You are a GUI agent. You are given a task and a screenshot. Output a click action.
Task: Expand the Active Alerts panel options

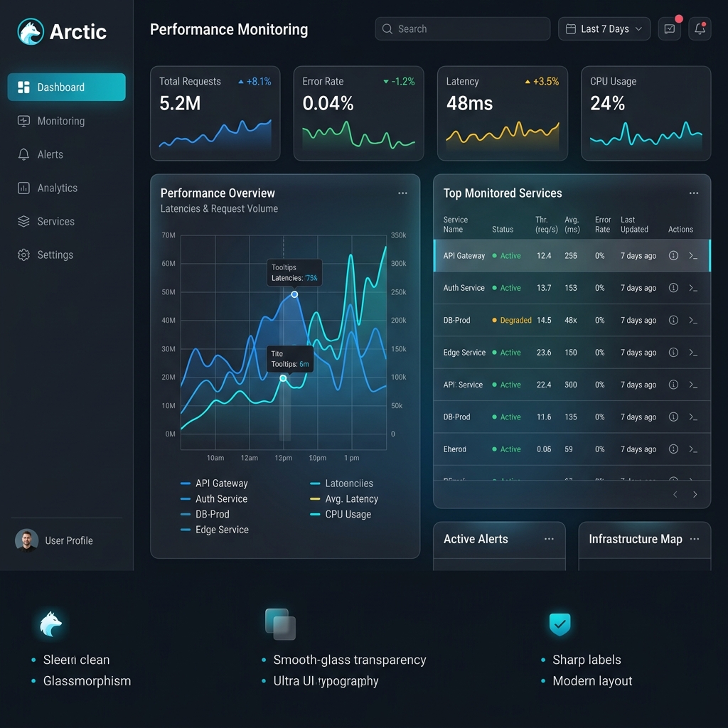[x=548, y=539]
